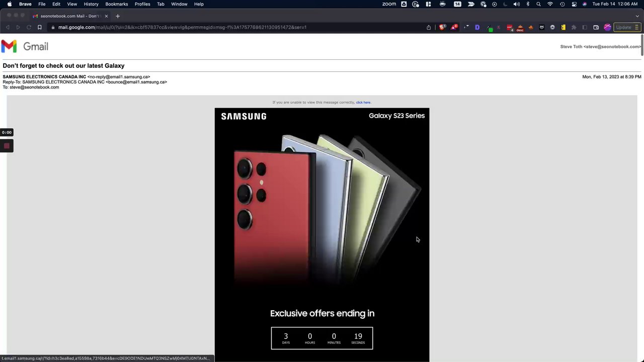This screenshot has height=362, width=644.
Task: Open the History menu
Action: 91,4
